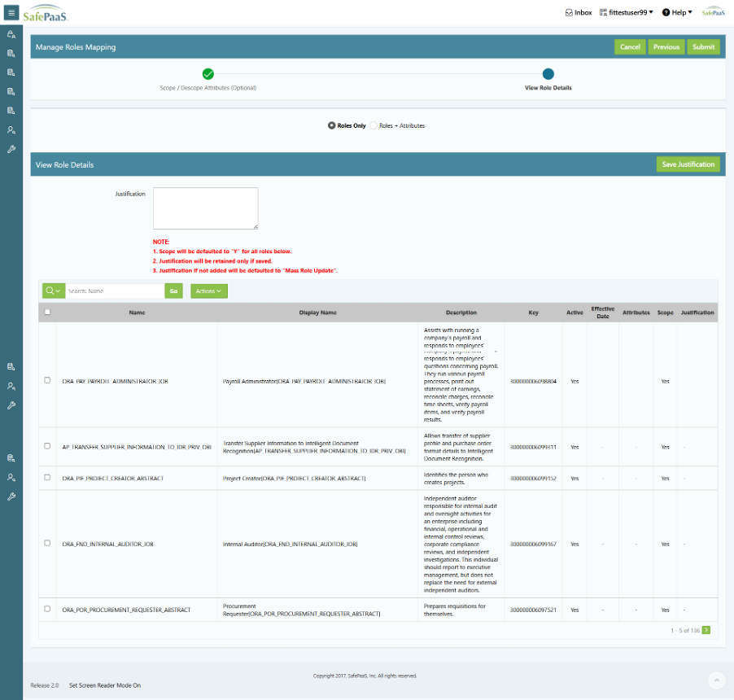
Task: Sort by the Display Name column header
Action: pos(317,313)
